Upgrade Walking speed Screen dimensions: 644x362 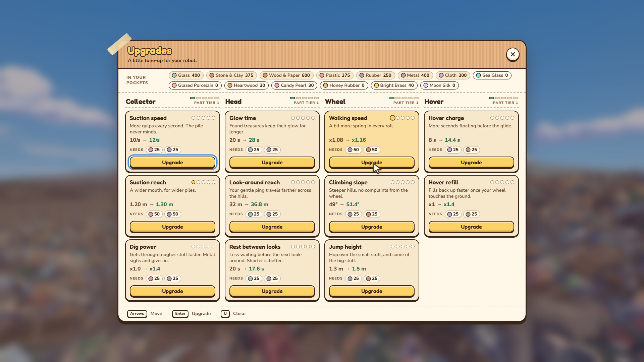[x=372, y=162]
